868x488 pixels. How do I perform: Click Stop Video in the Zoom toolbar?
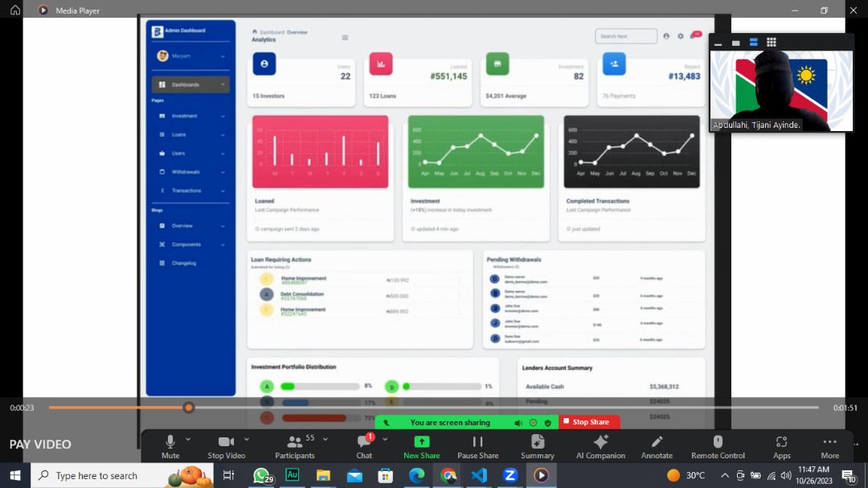point(226,443)
